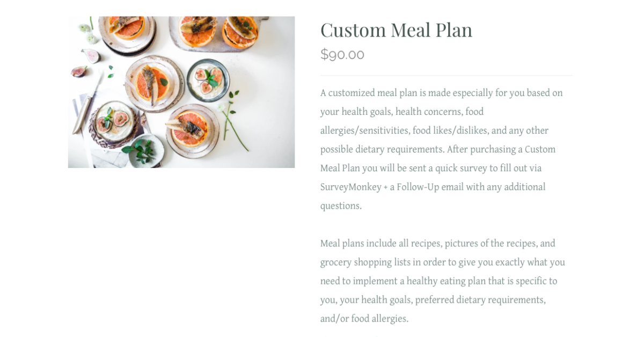Click the divider line below the price
644x337 pixels.
(447, 75)
